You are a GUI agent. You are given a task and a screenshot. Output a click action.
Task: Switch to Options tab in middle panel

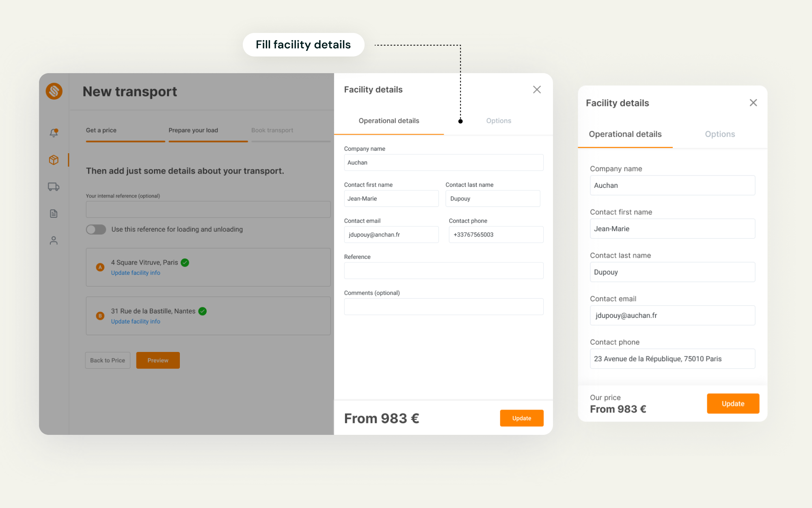499,121
